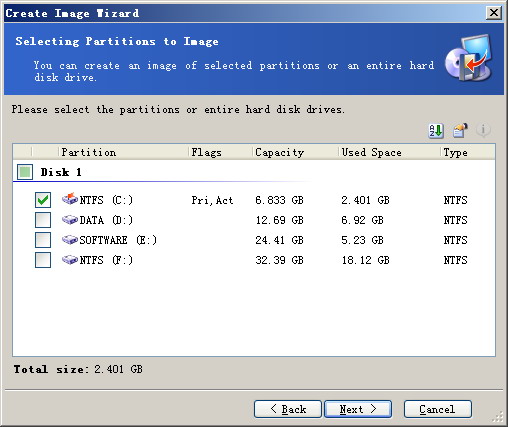This screenshot has height=427, width=508.
Task: Go Back to the previous wizard step
Action: [x=288, y=409]
